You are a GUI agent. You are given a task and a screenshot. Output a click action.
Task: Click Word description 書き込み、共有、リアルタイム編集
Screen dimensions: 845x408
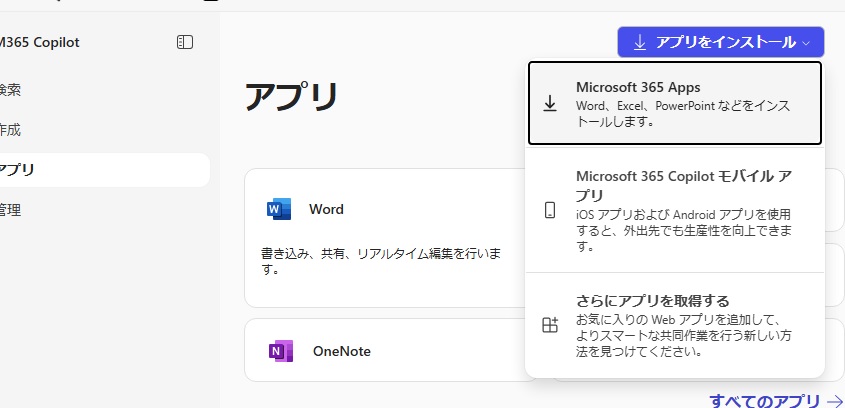pos(381,261)
